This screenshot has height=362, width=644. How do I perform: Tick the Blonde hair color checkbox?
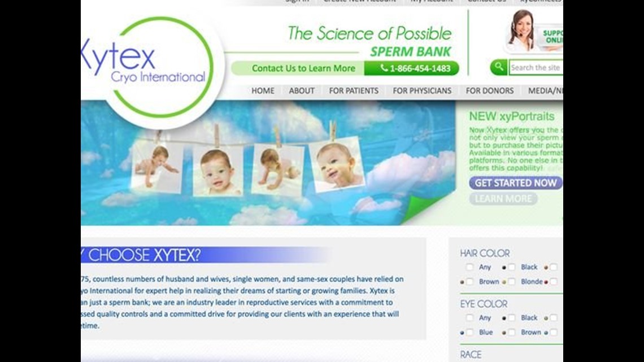(512, 282)
